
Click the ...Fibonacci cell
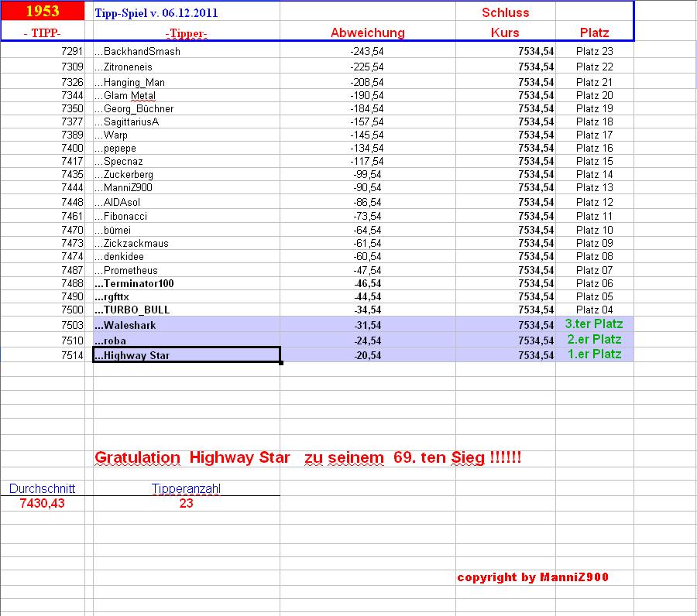pos(186,216)
